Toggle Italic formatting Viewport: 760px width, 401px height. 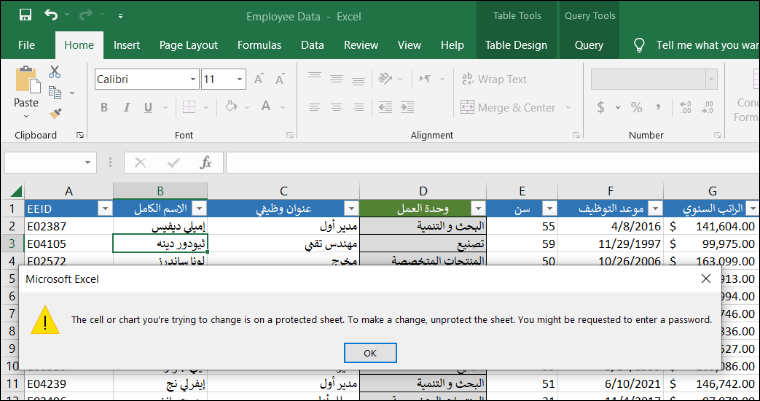[126, 108]
